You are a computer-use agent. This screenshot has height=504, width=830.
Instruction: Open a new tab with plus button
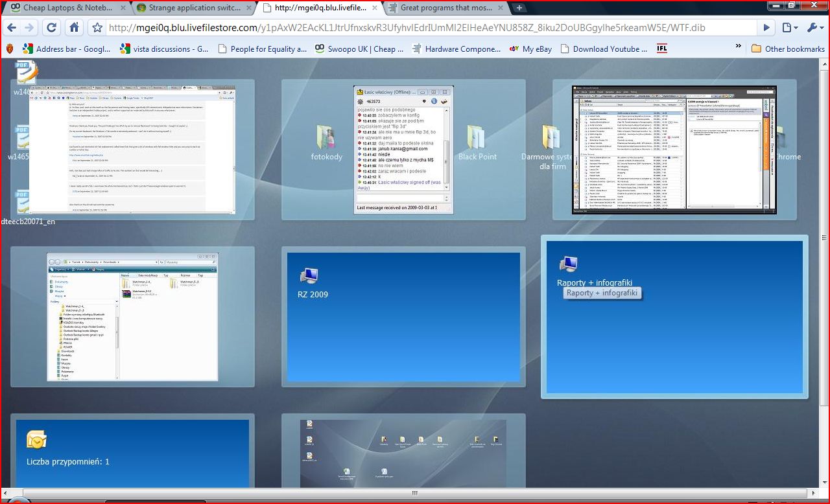(519, 8)
